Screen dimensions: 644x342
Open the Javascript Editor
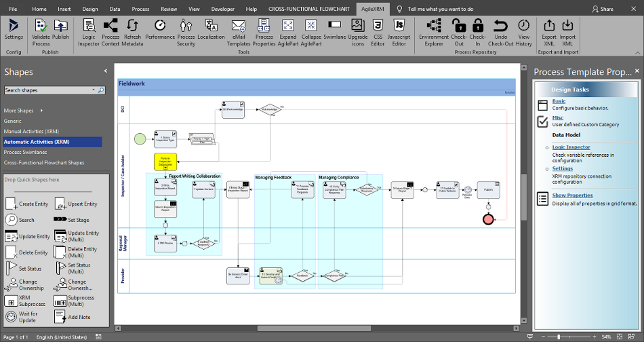tap(399, 32)
